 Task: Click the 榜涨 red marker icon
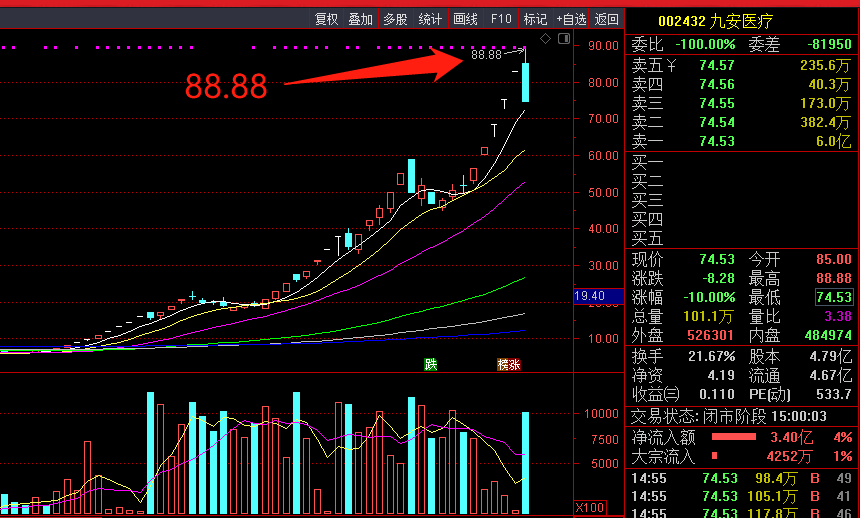pos(508,364)
